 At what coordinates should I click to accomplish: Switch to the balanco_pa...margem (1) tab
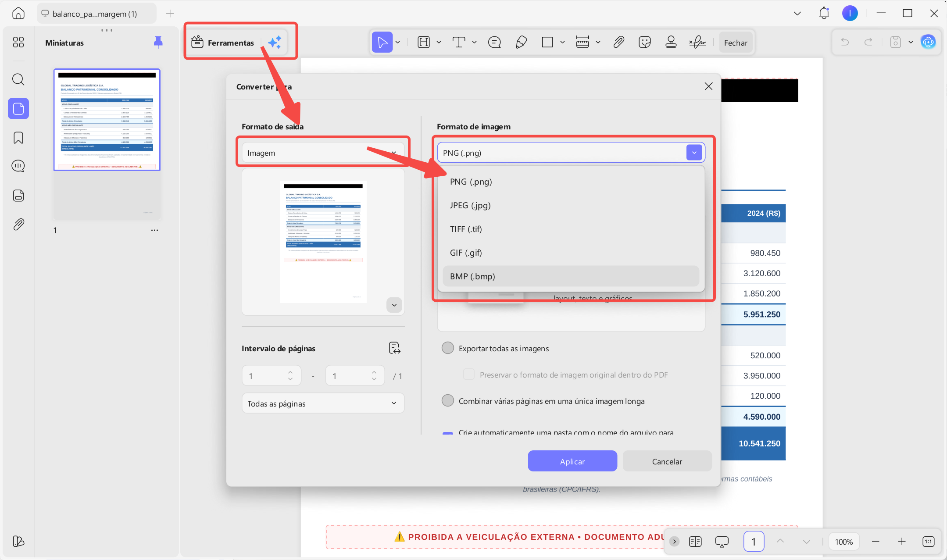pos(96,14)
